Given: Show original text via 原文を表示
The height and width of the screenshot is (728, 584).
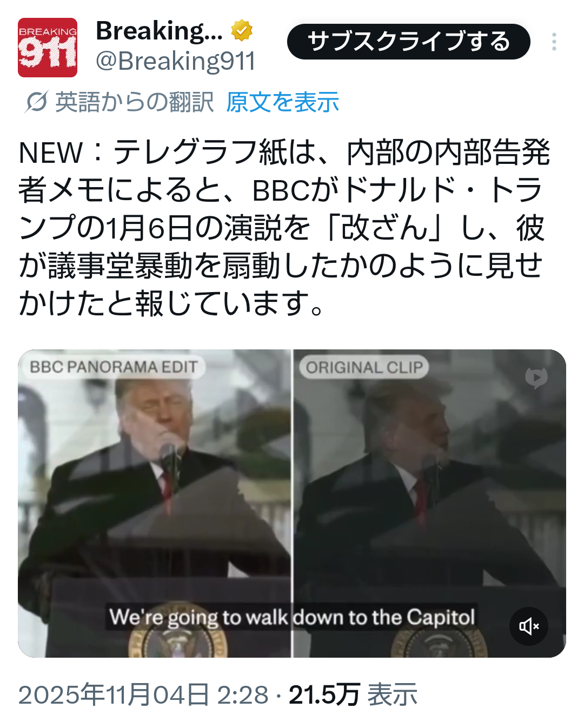Looking at the screenshot, I should point(282,102).
